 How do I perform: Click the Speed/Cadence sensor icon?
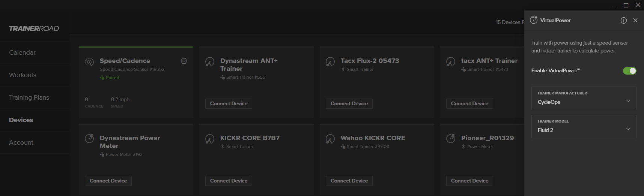(89, 62)
